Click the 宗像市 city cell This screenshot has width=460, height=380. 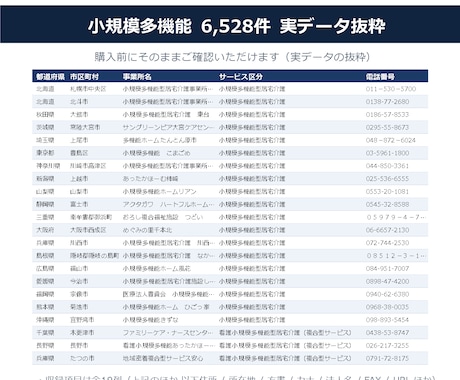click(x=79, y=294)
